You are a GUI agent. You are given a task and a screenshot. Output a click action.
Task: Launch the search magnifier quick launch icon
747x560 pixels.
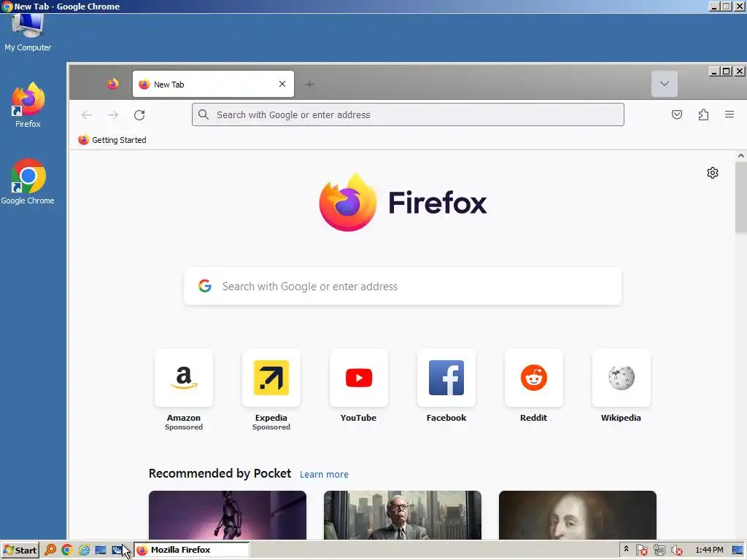50,550
